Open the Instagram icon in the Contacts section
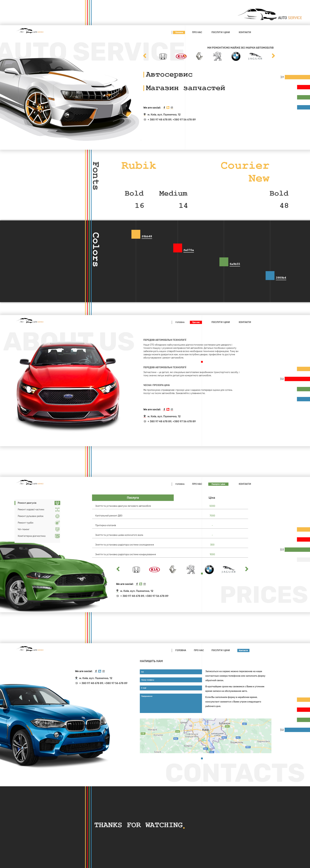This screenshot has height=868, width=310. tap(103, 671)
